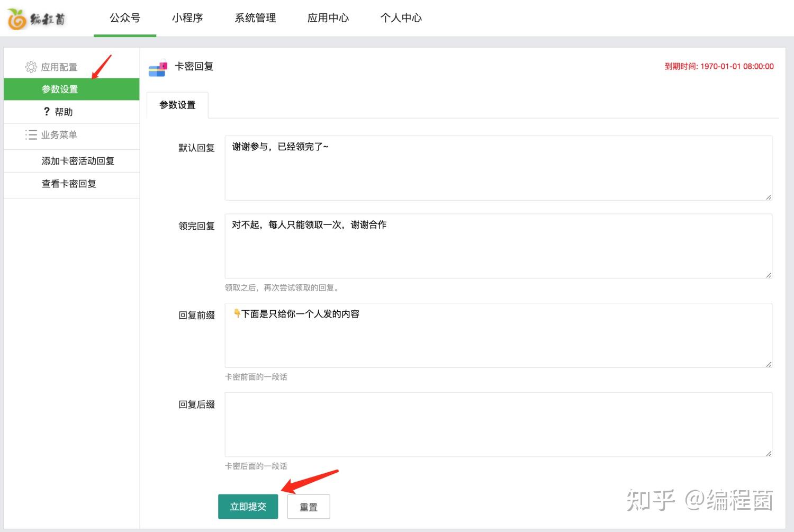Viewport: 794px width, 532px height.
Task: Click resize handle of 默认回复 textarea
Action: [x=768, y=197]
